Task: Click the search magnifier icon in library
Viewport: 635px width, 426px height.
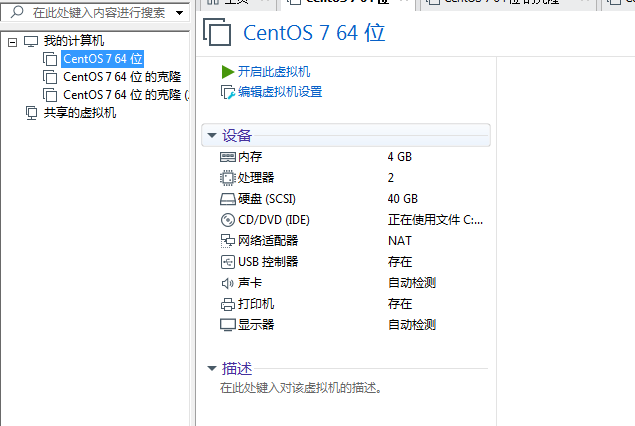Action: [x=17, y=12]
